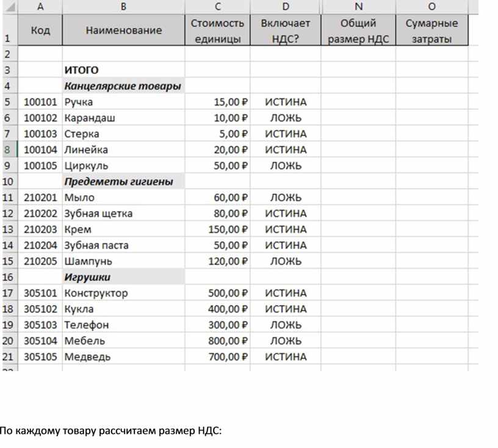This screenshot has width=498, height=448.
Task: Select the ИТОГО cell
Action: pyautogui.click(x=123, y=70)
